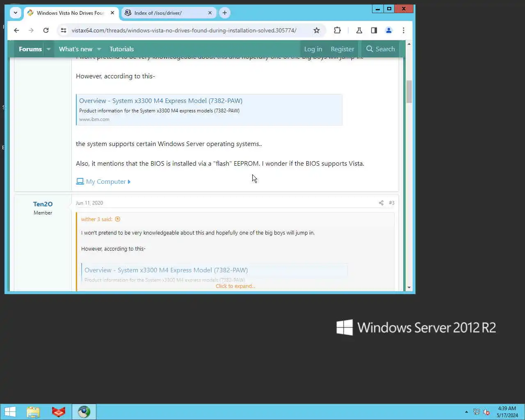Open the IBM System x3300 M4 Overview link
This screenshot has width=525, height=420.
point(161,100)
